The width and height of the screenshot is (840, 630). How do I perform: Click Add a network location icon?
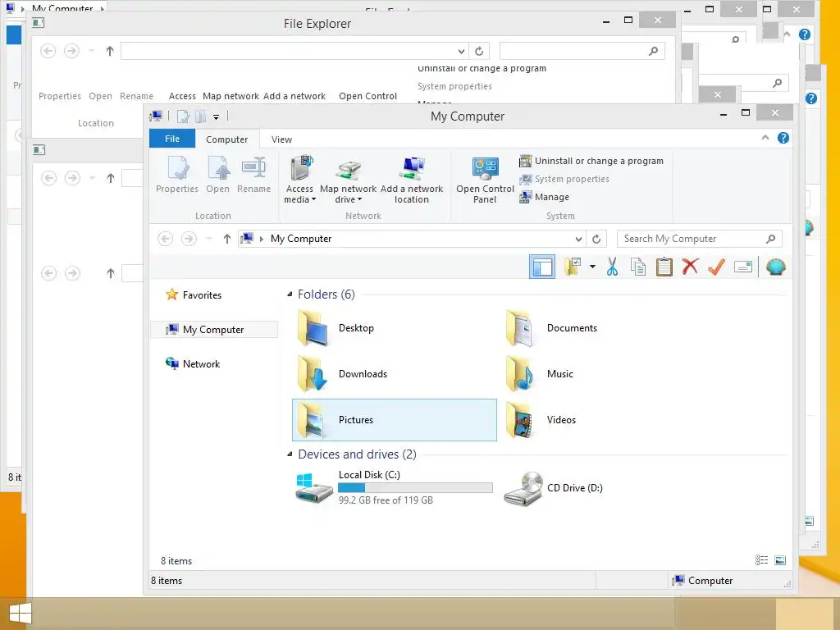click(412, 180)
